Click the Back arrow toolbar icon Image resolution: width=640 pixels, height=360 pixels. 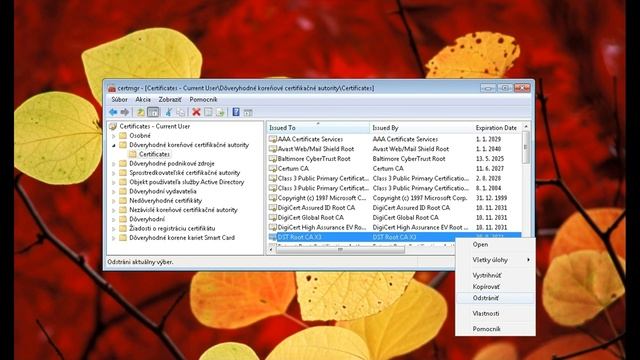coord(113,112)
